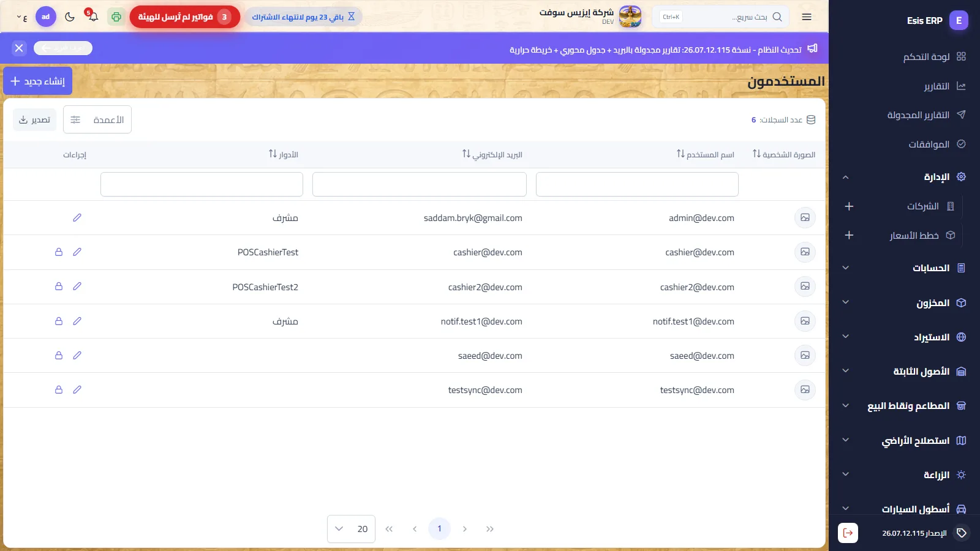Open the profile image of admin@dev.com
980x551 pixels.
pos(805,217)
